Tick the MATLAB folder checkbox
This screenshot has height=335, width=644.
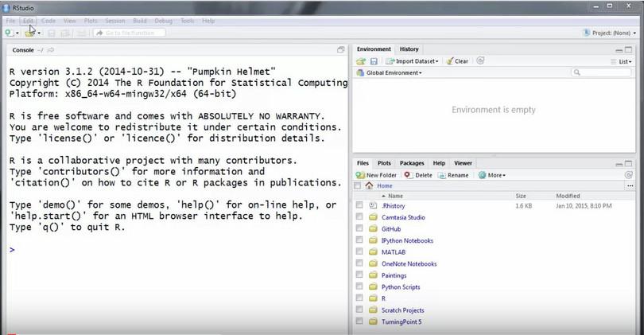coord(359,252)
